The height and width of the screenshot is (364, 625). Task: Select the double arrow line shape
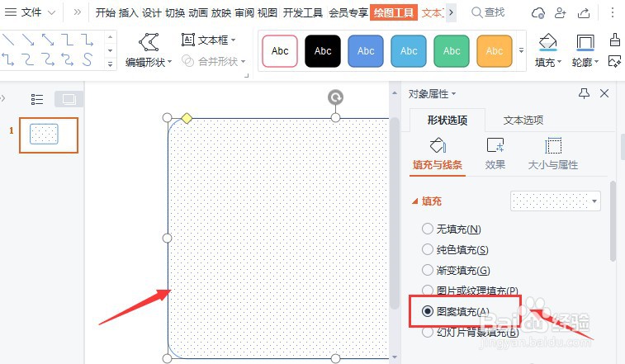(x=48, y=40)
